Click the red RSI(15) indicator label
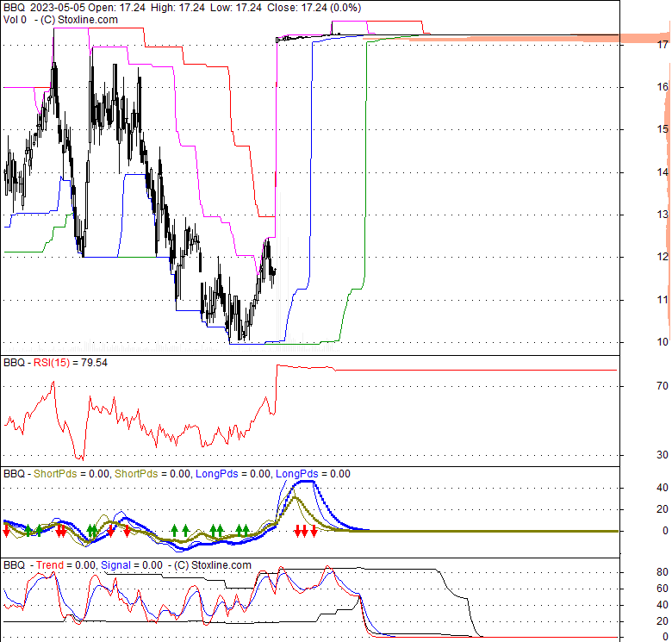The width and height of the screenshot is (672, 642). tap(52, 363)
